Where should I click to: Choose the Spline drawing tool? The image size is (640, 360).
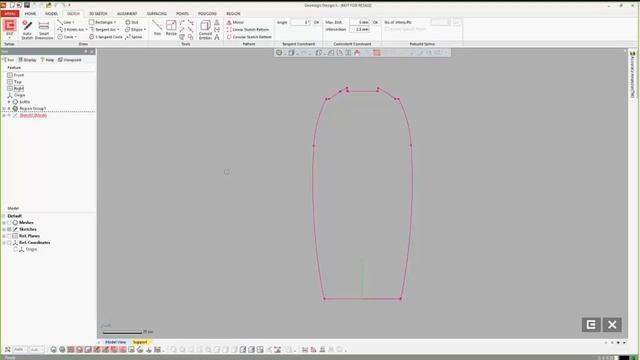pos(133,37)
